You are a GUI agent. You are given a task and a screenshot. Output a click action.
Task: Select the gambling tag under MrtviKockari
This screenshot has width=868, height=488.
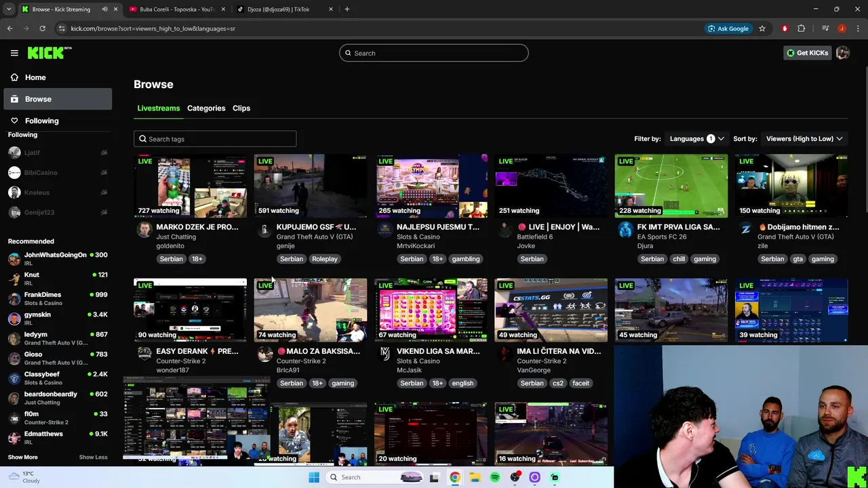click(466, 259)
